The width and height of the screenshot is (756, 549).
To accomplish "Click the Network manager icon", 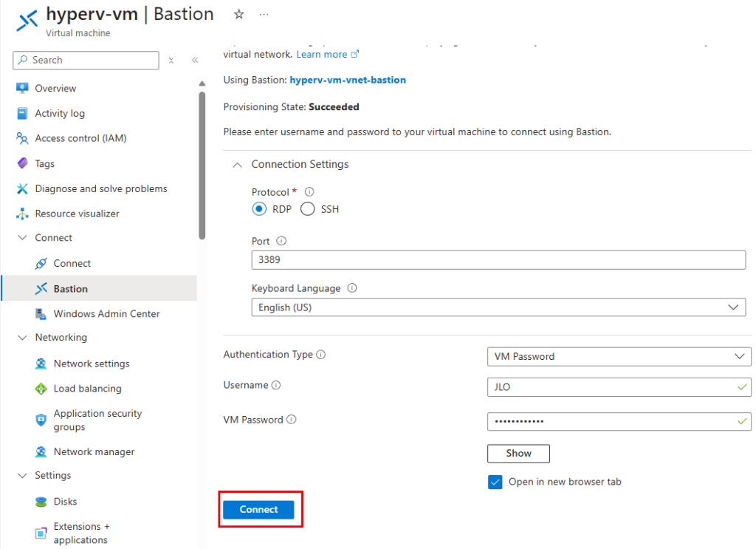I will pos(41,451).
